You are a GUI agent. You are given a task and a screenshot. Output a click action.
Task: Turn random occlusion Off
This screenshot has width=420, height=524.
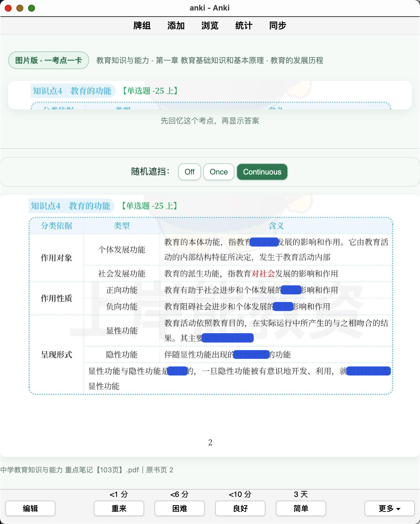(190, 172)
